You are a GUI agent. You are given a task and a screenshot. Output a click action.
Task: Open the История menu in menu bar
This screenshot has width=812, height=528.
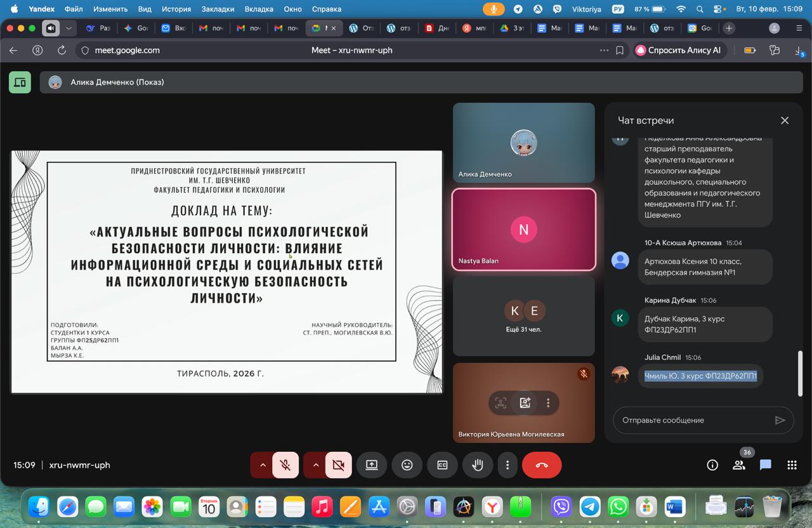click(176, 9)
